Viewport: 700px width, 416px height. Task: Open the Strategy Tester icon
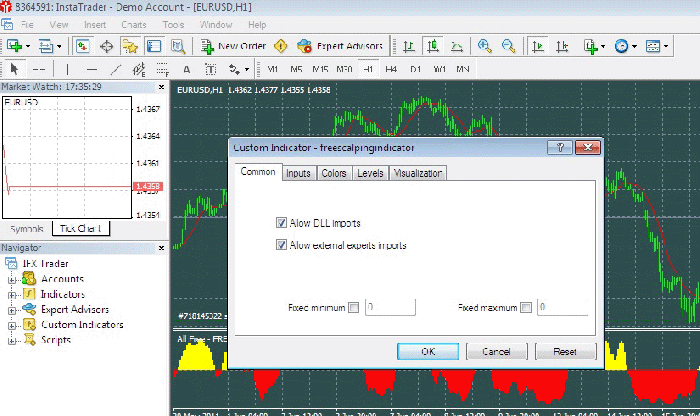[178, 46]
